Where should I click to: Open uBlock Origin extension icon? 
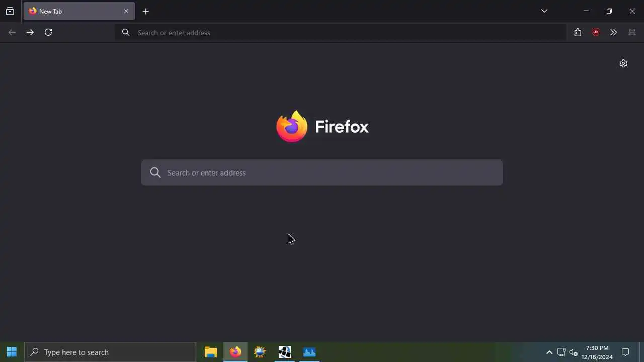[596, 32]
